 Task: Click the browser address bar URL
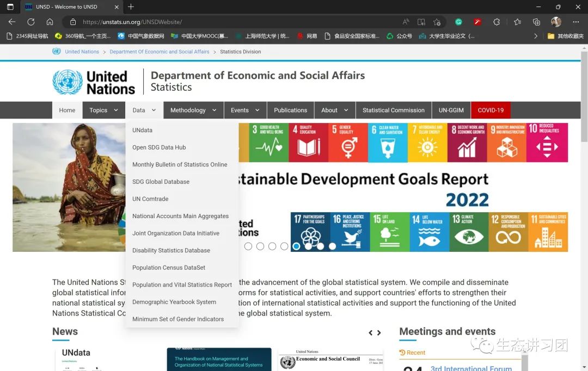point(132,22)
